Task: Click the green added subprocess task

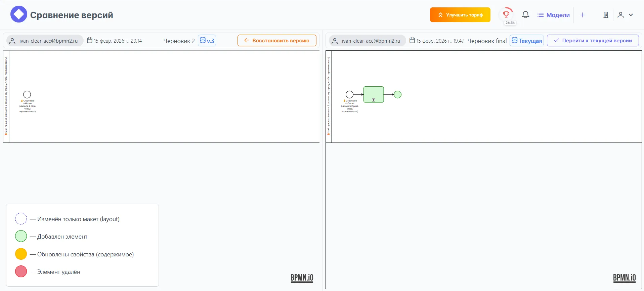Action: pos(373,94)
